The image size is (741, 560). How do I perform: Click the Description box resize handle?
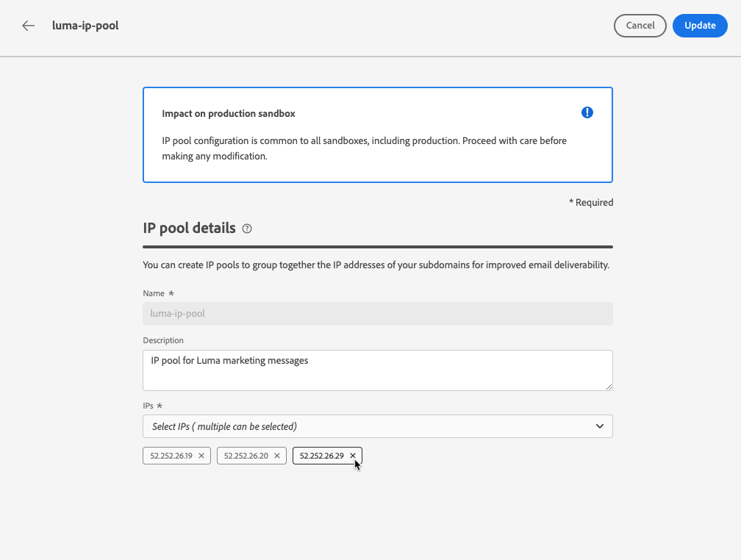(609, 387)
